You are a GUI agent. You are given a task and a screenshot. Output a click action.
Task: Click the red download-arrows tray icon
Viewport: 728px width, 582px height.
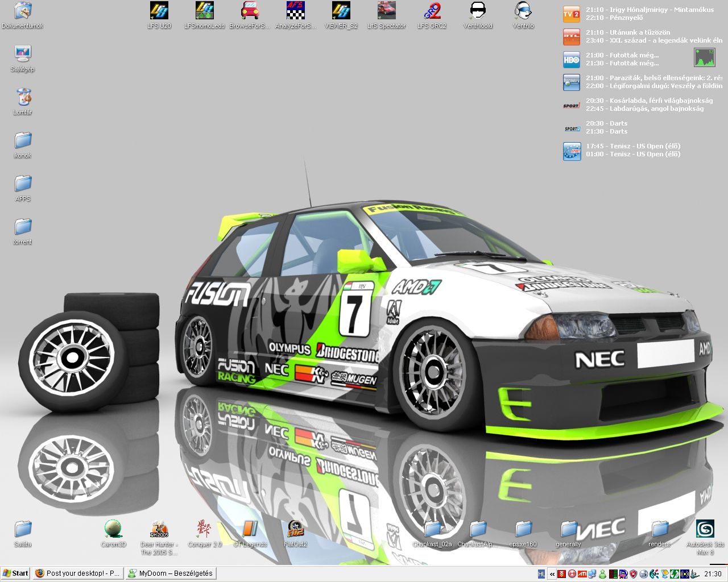(x=561, y=574)
